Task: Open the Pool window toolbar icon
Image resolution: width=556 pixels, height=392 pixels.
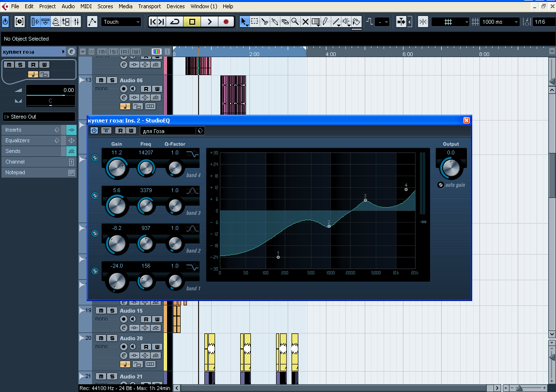Action: click(x=66, y=22)
